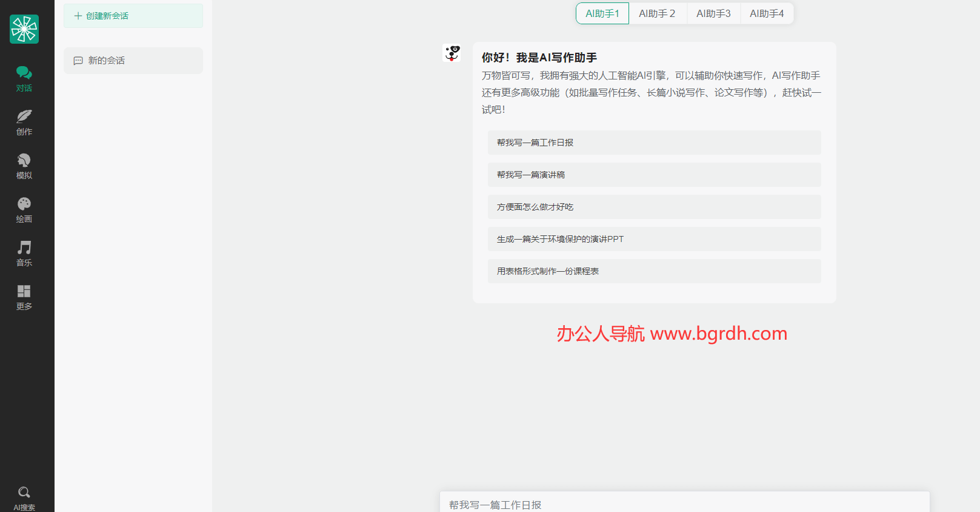Open the 绘画 palette drawing section
Viewport: 980px width, 512px height.
[24, 210]
